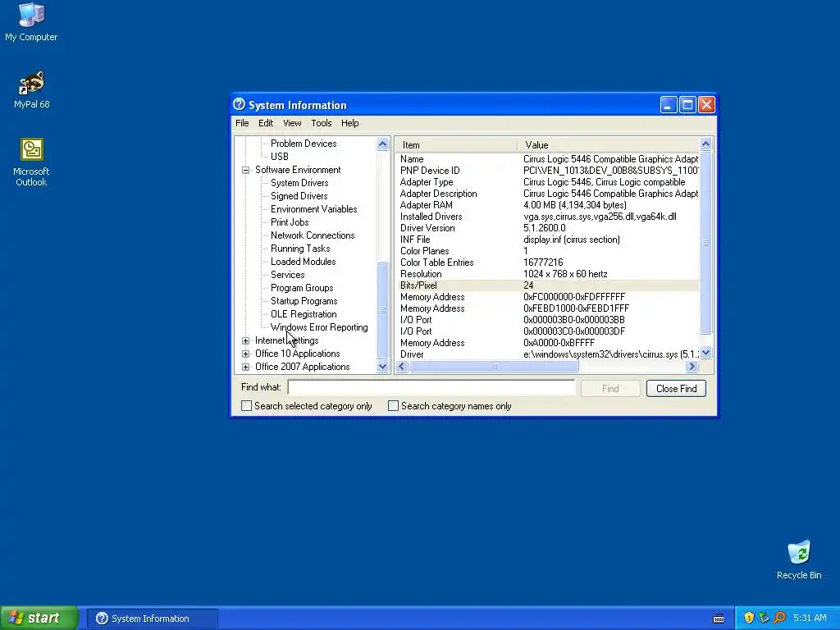This screenshot has width=840, height=630.
Task: Click details pane scroll up arrow
Action: click(x=705, y=144)
